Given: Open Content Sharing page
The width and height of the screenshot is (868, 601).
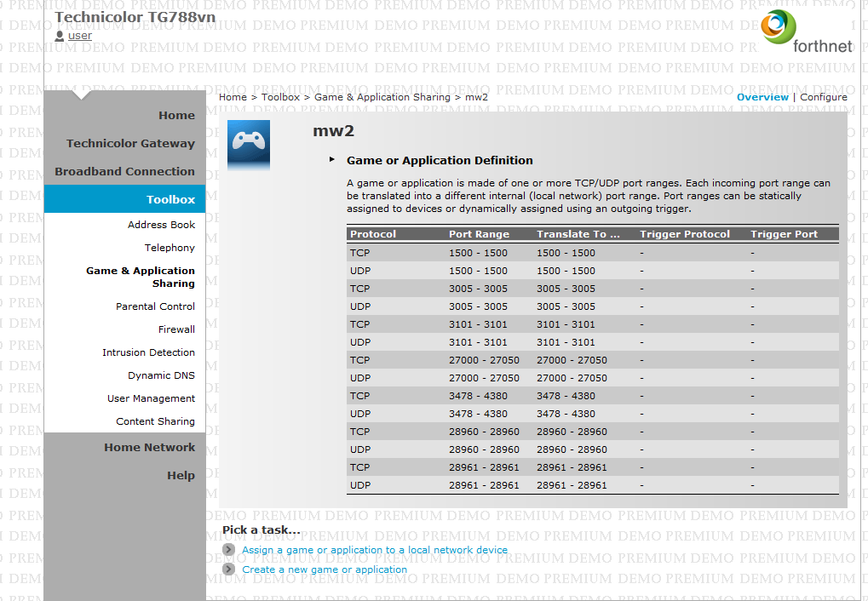Looking at the screenshot, I should point(155,421).
